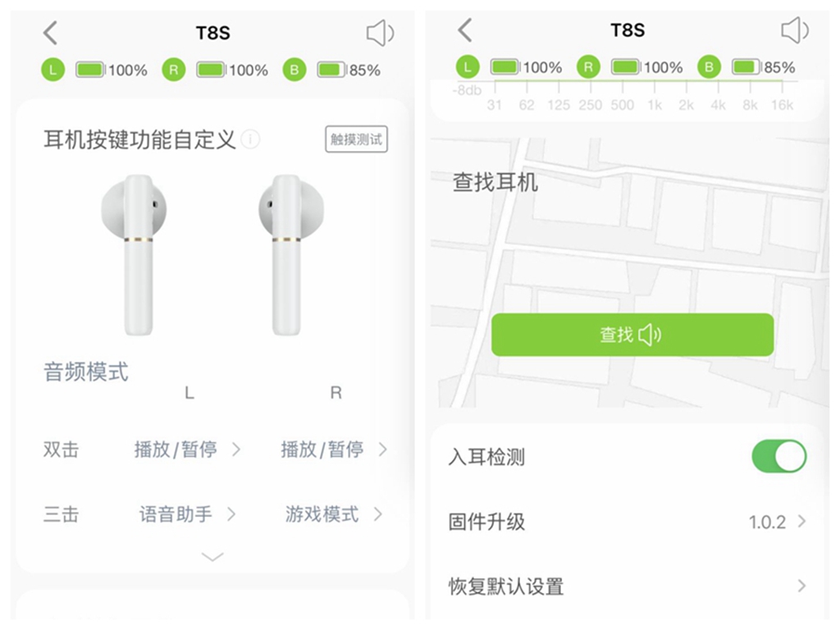This screenshot has width=840, height=630.
Task: Tap green R earbud battery icon on left screen
Action: click(x=174, y=70)
